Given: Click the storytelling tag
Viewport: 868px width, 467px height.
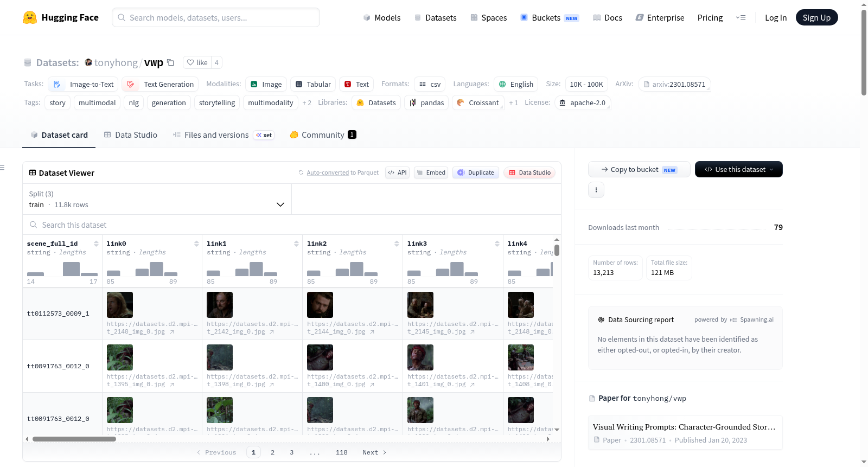Looking at the screenshot, I should point(217,103).
